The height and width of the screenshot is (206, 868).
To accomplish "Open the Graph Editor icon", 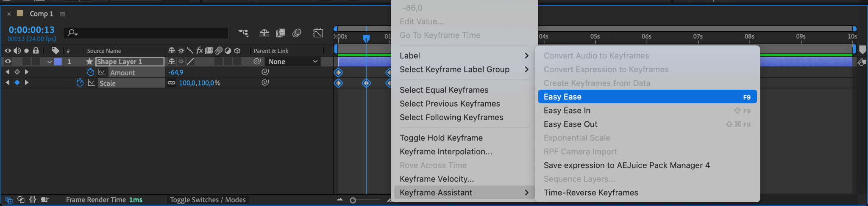I will [318, 33].
